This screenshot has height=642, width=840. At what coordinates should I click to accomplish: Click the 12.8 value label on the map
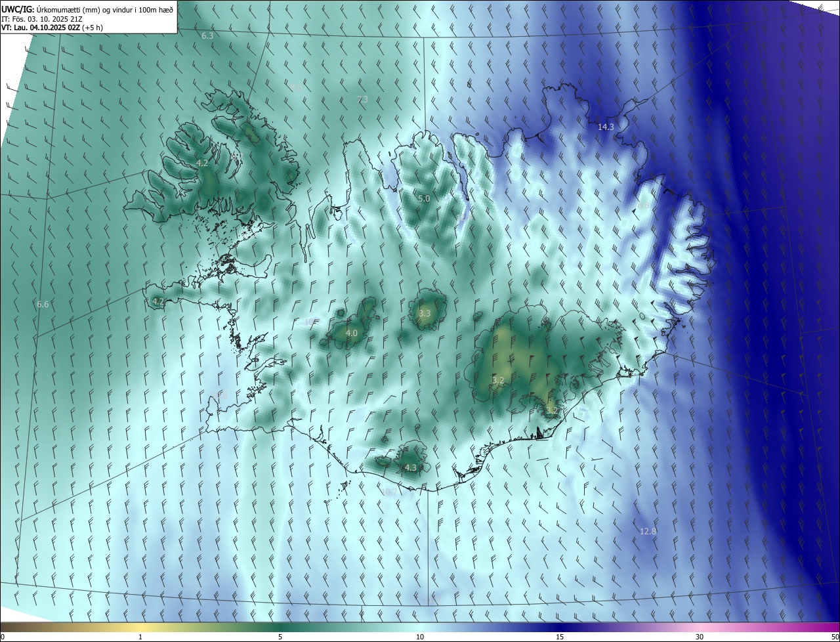coord(648,531)
